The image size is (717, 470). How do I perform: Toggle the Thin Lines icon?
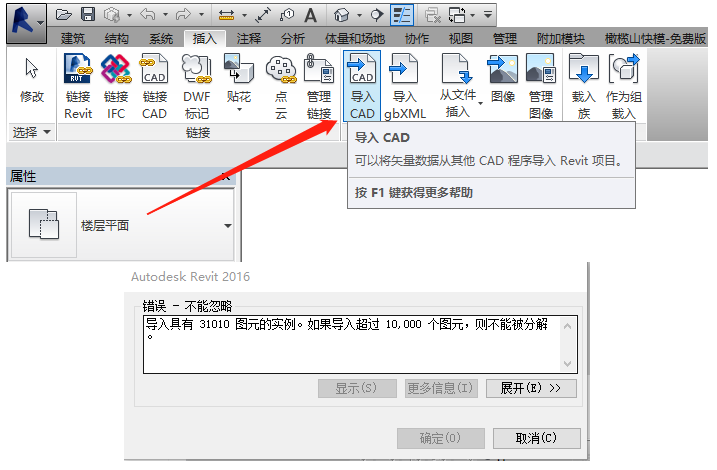click(x=402, y=15)
